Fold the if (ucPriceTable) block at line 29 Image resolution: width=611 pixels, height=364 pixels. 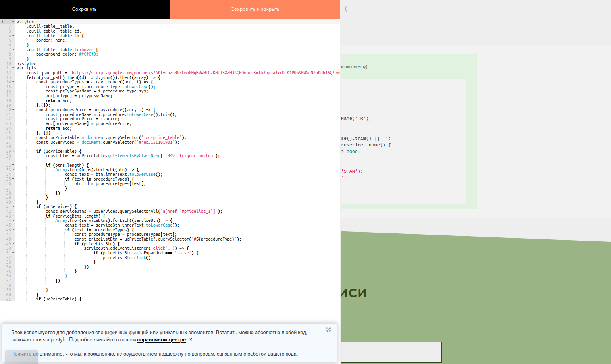click(13, 152)
